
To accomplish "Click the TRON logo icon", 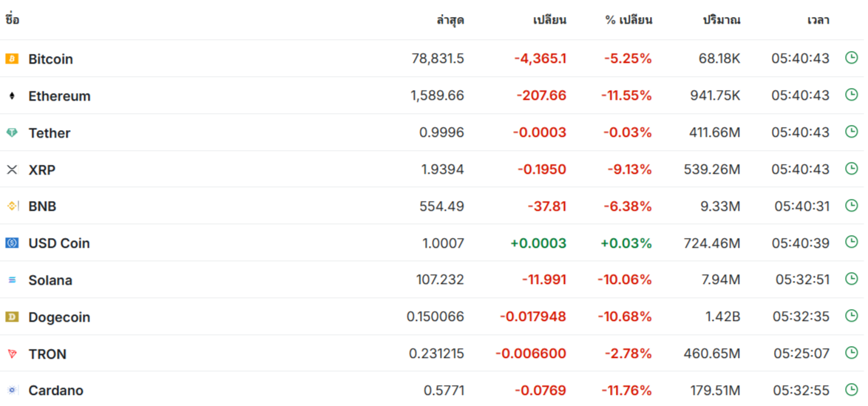I will click(12, 354).
